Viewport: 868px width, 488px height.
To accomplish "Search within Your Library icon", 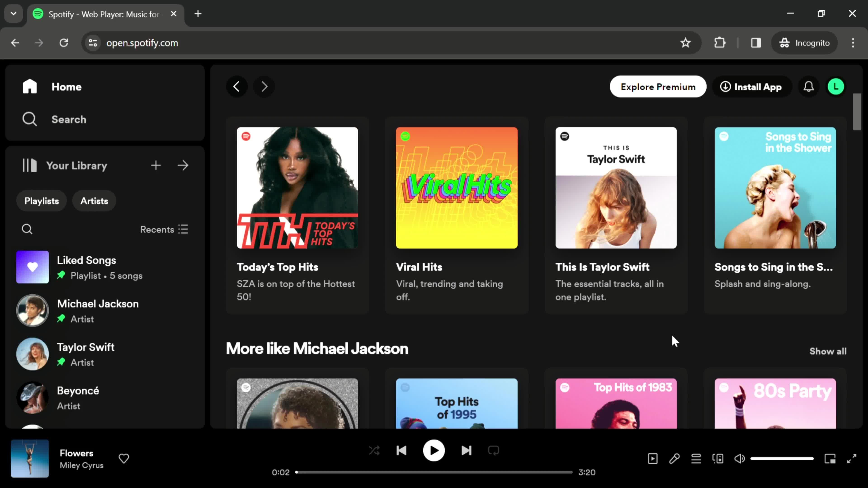I will point(27,229).
